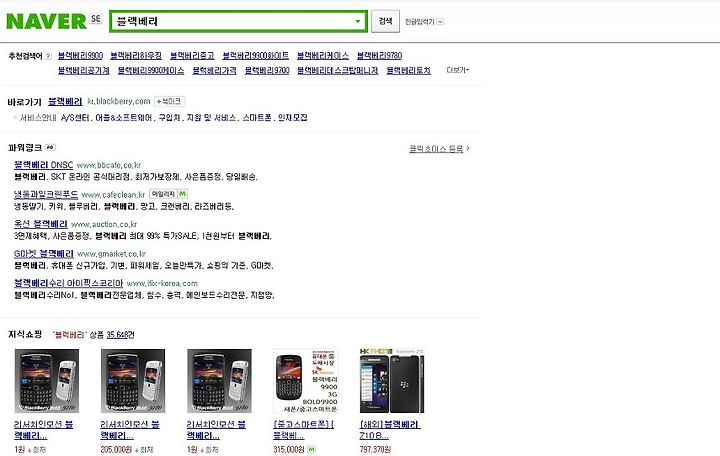Open the black BlackBerry Z10 product thumbnail

(392, 381)
